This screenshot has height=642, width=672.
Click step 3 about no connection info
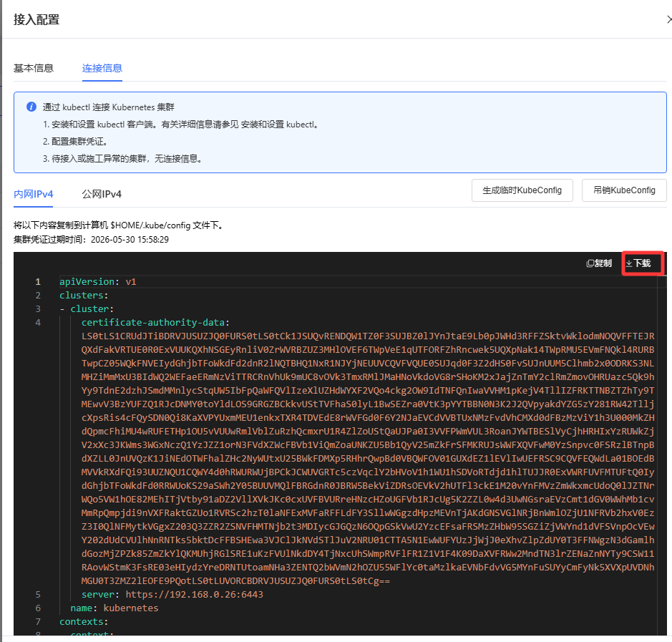[x=122, y=159]
